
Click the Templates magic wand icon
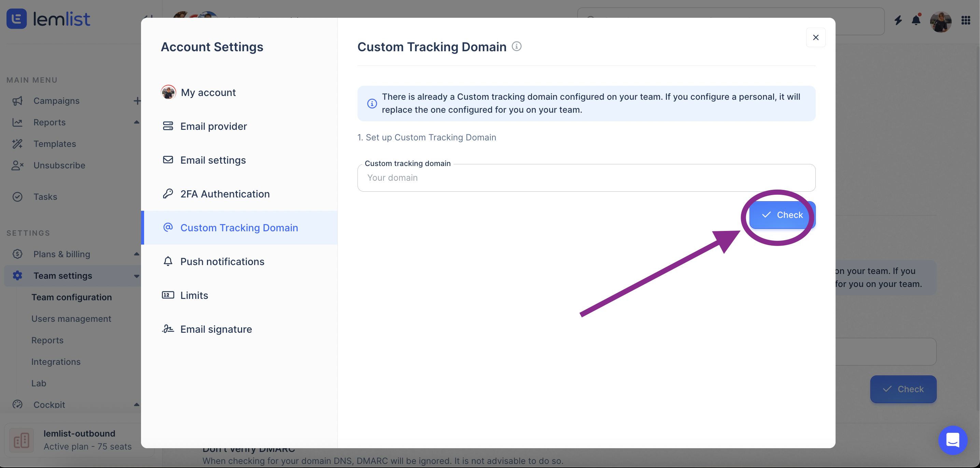click(x=17, y=144)
